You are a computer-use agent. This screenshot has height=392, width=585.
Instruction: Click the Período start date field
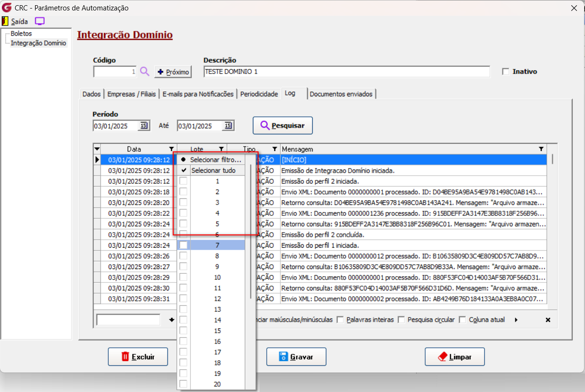click(x=116, y=126)
